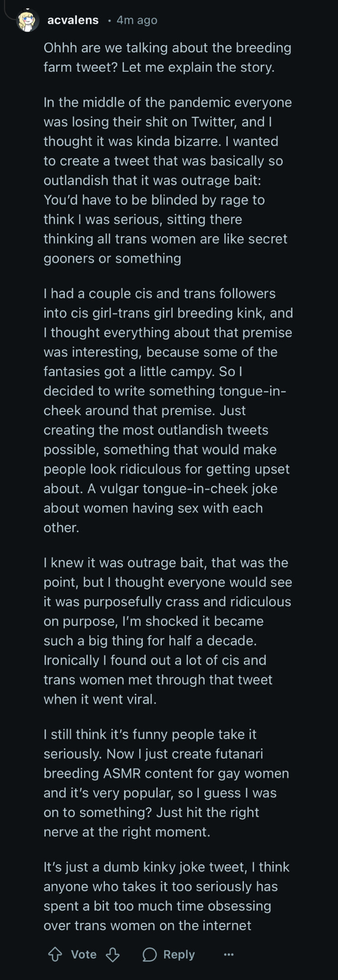The image size is (338, 980).
Task: Click the "4m ago" timestamp
Action: [136, 20]
